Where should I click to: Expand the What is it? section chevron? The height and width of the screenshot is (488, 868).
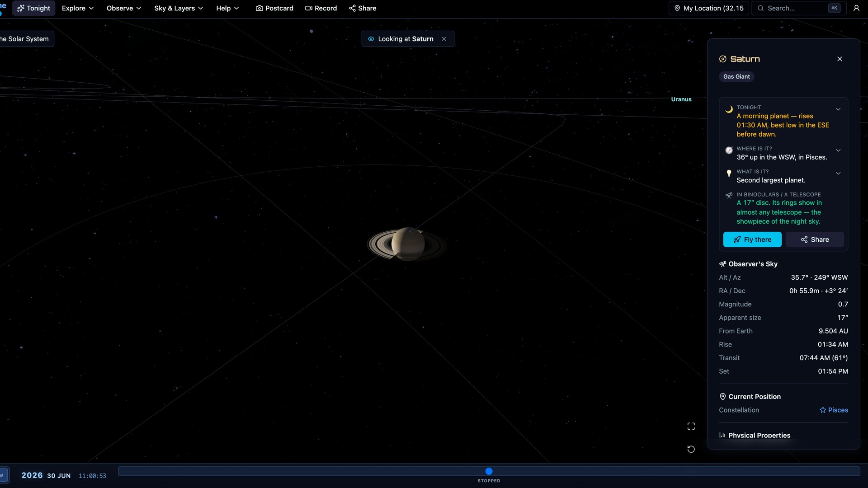tap(838, 173)
